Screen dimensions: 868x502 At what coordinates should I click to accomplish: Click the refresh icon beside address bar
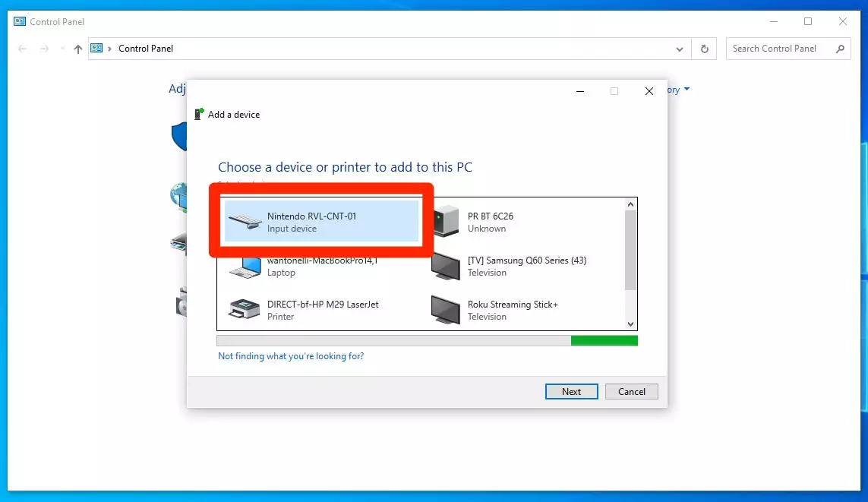704,49
